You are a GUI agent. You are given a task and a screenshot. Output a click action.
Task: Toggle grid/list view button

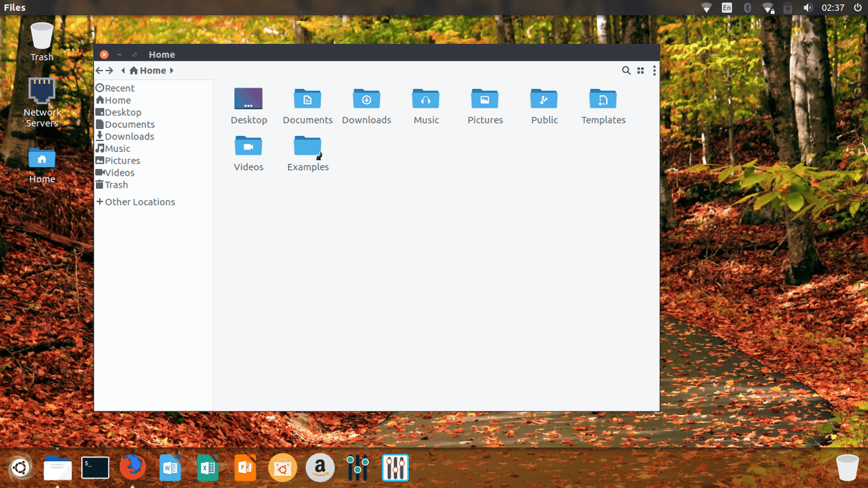(x=640, y=71)
